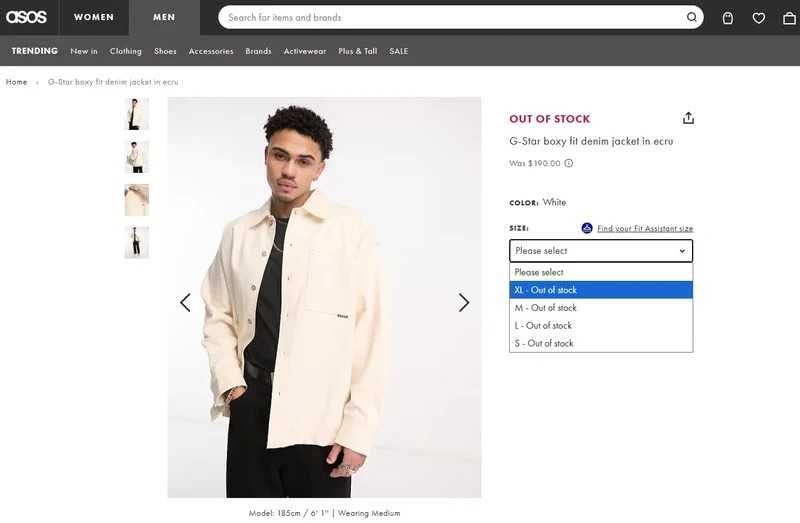Open My Account profile icon
The image size is (800, 523).
click(x=788, y=18)
